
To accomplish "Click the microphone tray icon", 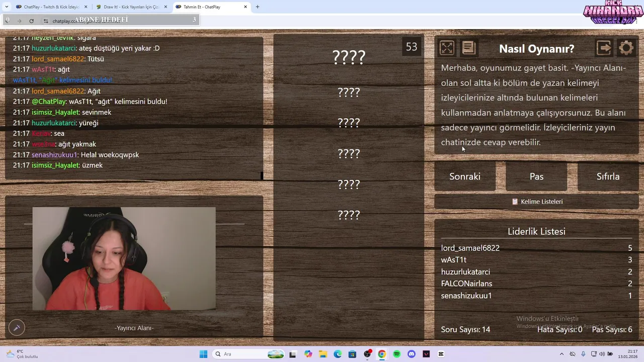I will pos(583,354).
